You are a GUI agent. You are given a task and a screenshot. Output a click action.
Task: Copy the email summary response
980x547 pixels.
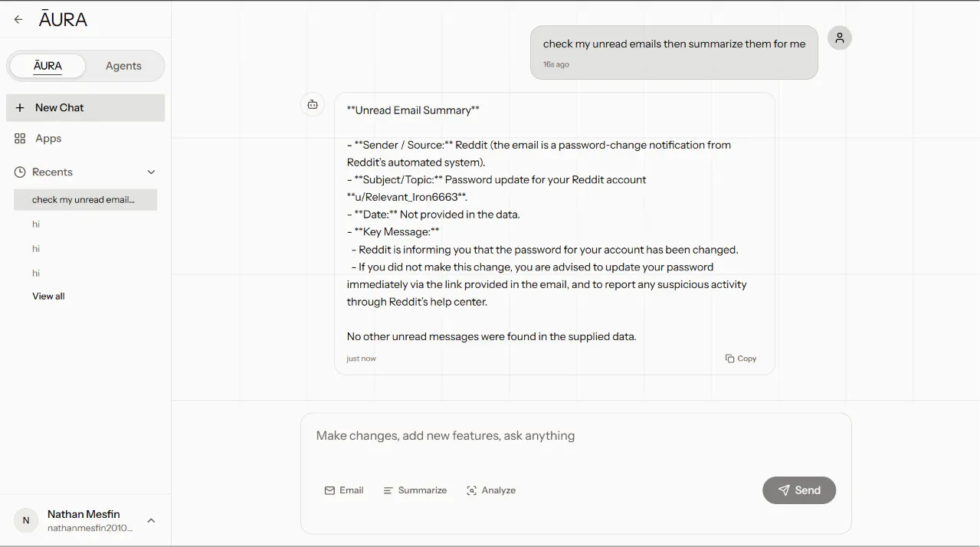(741, 359)
